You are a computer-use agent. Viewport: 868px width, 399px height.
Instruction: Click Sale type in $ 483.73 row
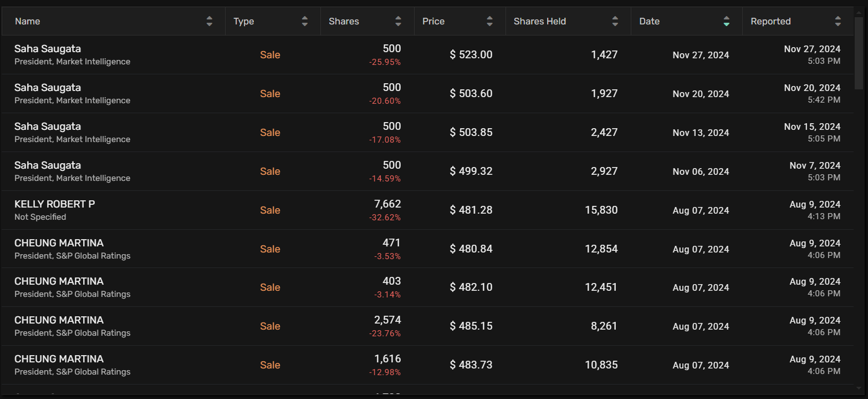[x=270, y=365]
